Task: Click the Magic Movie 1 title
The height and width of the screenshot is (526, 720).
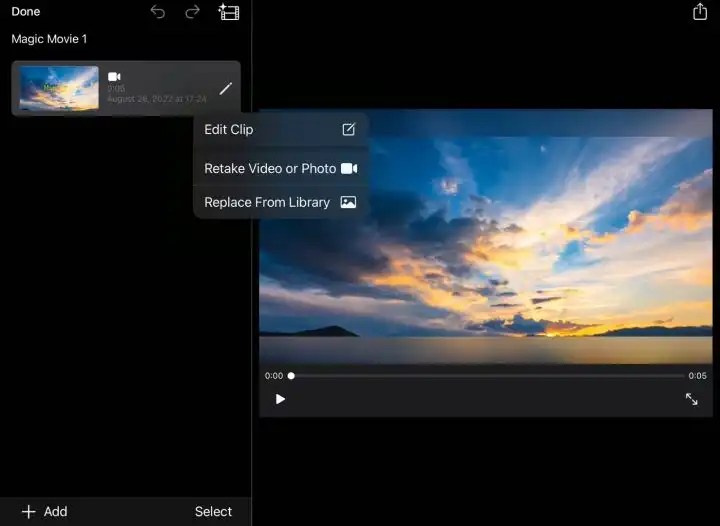Action: [49, 39]
